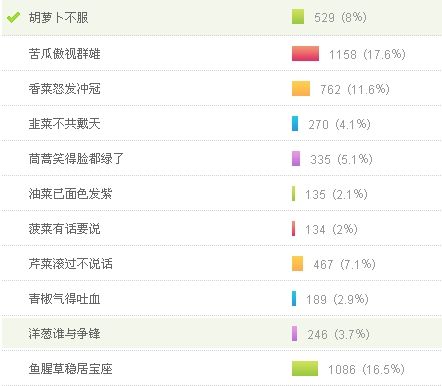Screen dimensions: 442x386
Task: Click the blue bar showing 270 votes
Action: pyautogui.click(x=295, y=124)
